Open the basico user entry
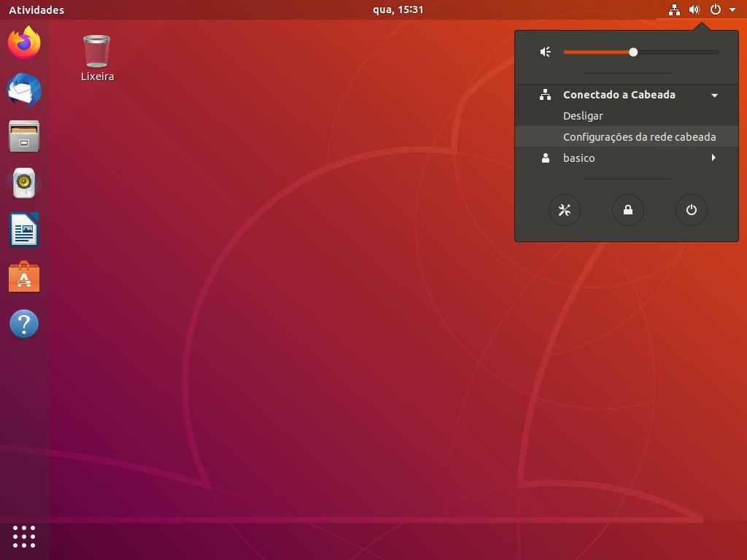Viewport: 747px width, 560px height. click(x=627, y=158)
